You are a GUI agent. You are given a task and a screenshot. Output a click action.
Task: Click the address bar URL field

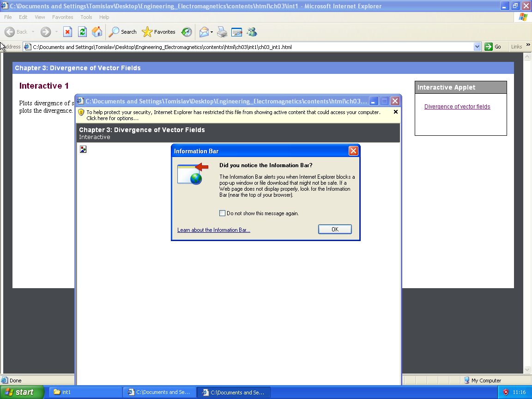click(253, 47)
